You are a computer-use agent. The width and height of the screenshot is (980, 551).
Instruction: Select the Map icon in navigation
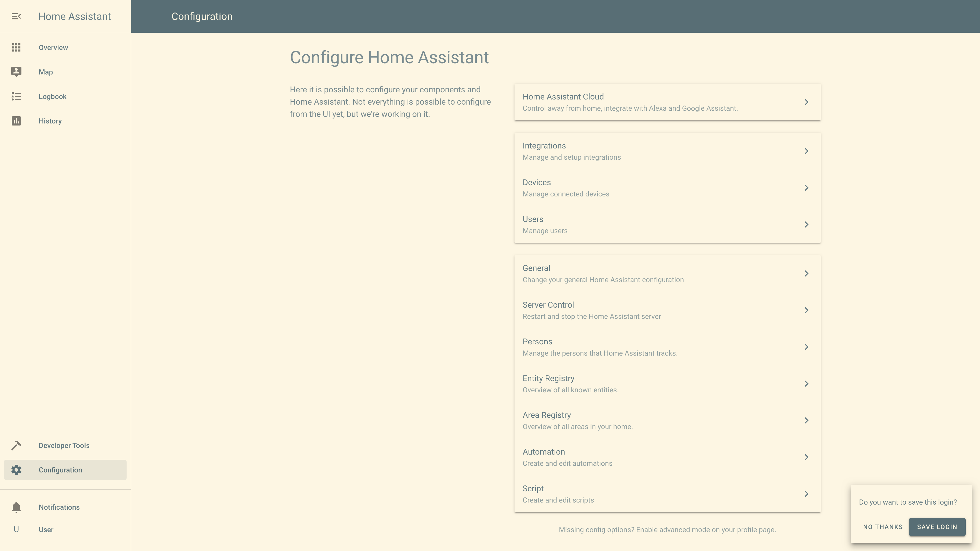(16, 72)
